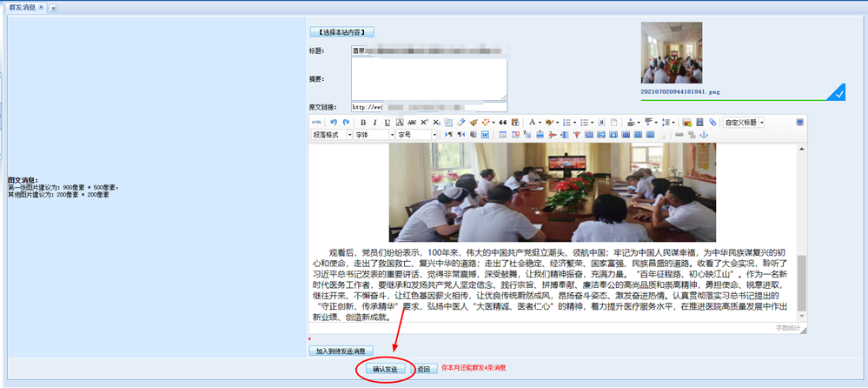Viewport: 868px width, 388px height.
Task: Select the 群发消息 tab
Action: [x=20, y=7]
